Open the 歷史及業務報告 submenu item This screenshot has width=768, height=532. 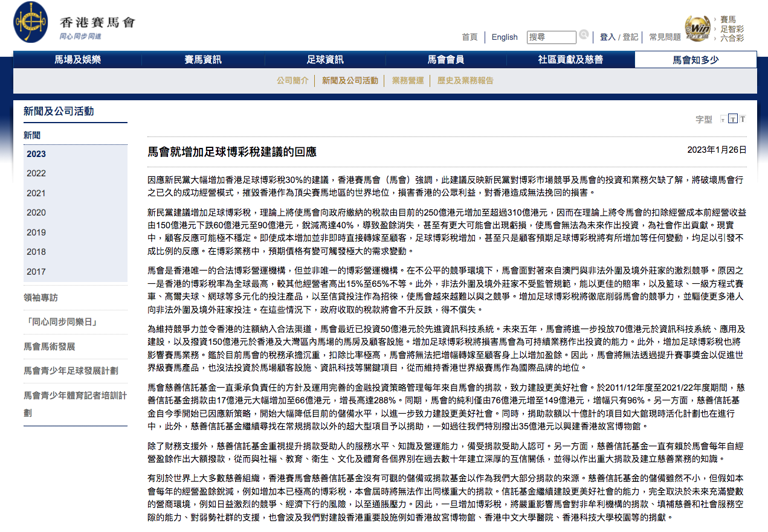pos(465,80)
